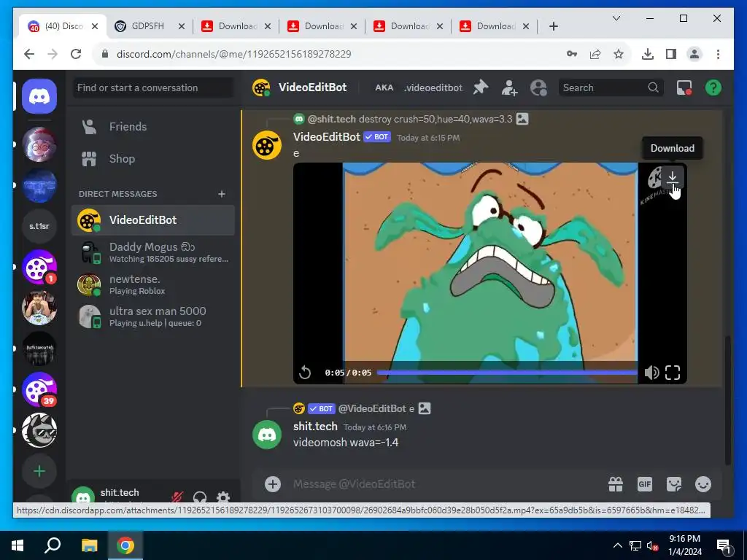Switch to the (40) Discord browser tab
The height and width of the screenshot is (560, 747).
63,26
